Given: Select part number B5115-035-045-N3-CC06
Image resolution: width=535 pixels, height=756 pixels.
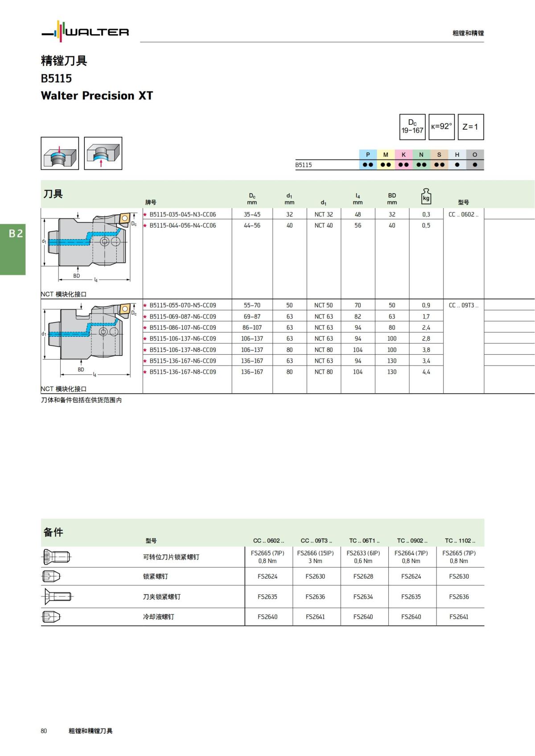Looking at the screenshot, I should click(x=183, y=214).
